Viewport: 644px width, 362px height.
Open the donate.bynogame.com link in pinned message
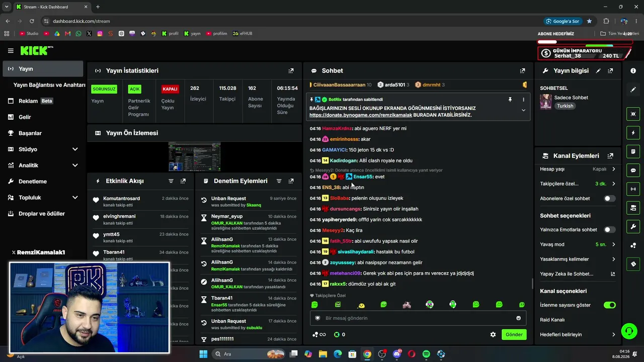click(361, 115)
